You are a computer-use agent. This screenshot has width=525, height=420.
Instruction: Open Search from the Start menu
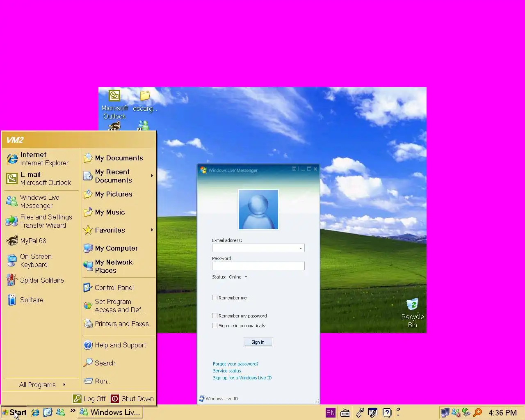click(119, 363)
